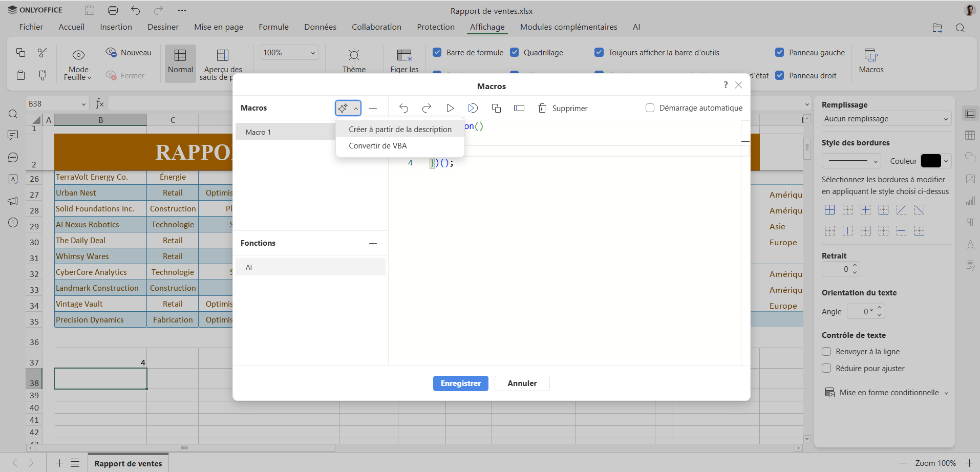The image size is (980, 472).
Task: Uncheck Barre de formule
Action: [x=437, y=52]
